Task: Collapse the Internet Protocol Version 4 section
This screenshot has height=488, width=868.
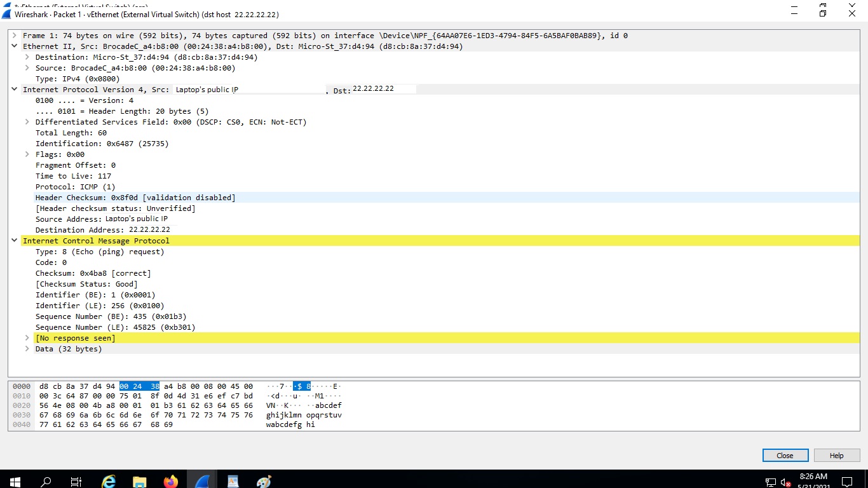Action: point(14,90)
